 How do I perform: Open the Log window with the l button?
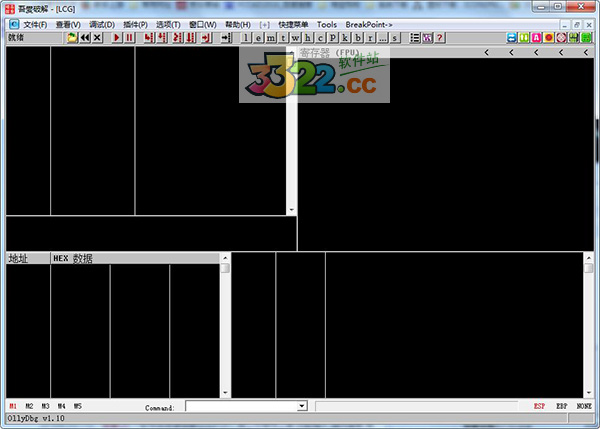(246, 38)
